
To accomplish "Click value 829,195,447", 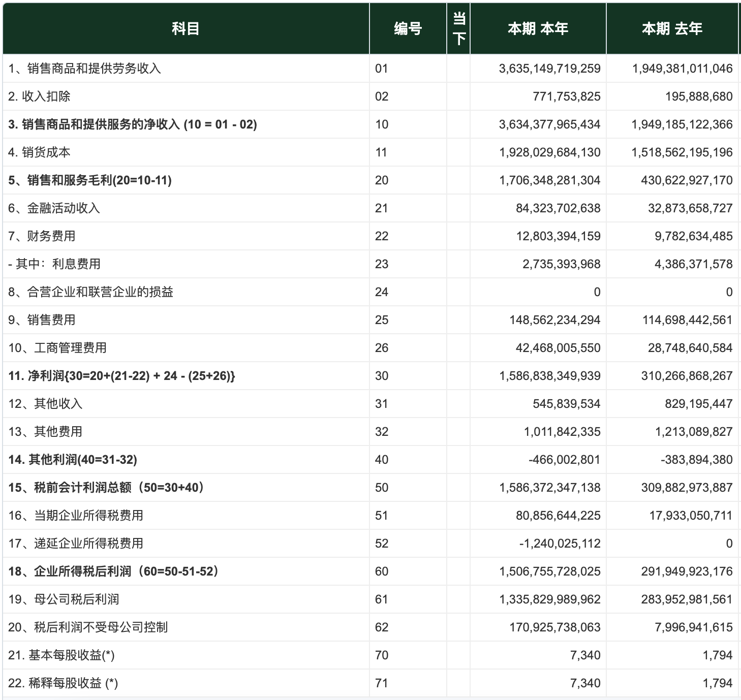I will tap(699, 404).
